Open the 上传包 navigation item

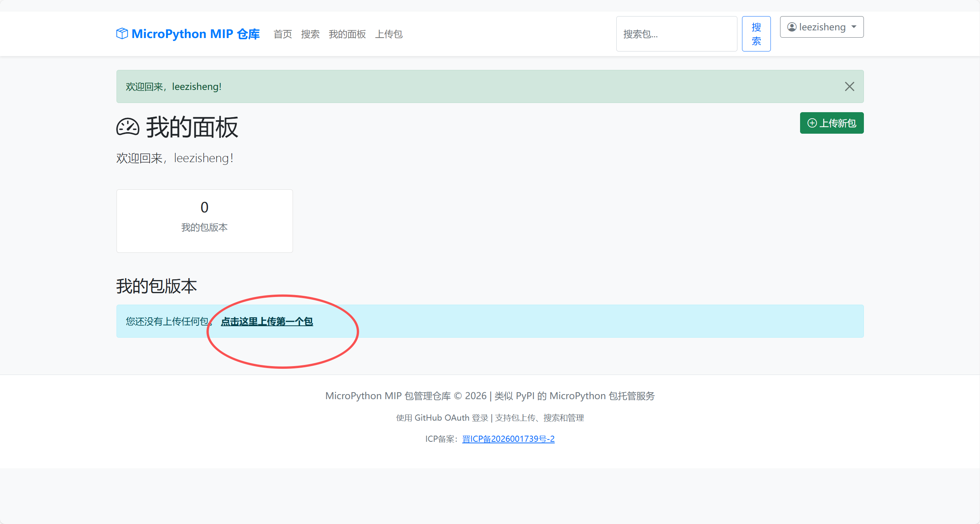coord(389,34)
